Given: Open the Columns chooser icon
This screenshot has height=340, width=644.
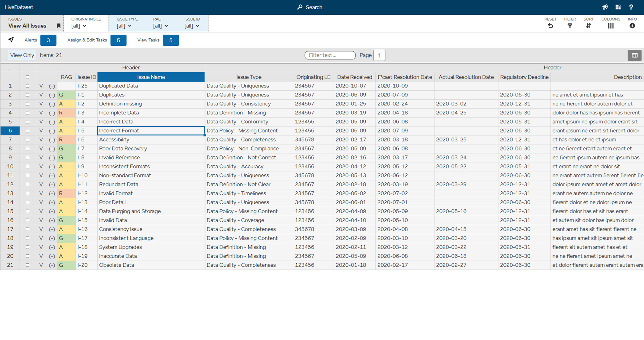Looking at the screenshot, I should (610, 26).
